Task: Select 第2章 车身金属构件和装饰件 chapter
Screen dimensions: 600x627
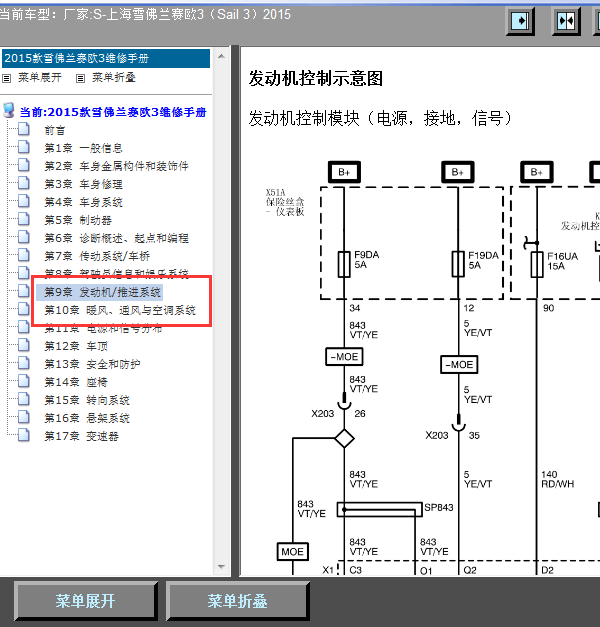Action: [x=116, y=166]
